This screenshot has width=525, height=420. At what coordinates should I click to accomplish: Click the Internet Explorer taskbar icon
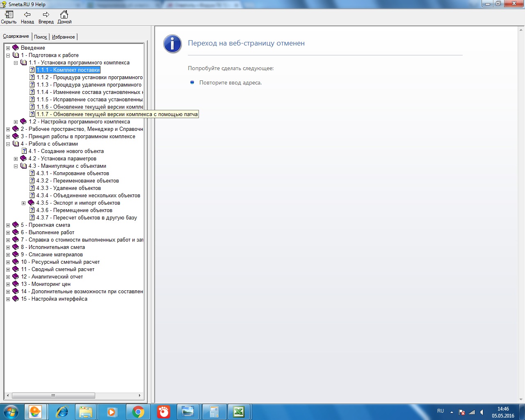pos(62,412)
